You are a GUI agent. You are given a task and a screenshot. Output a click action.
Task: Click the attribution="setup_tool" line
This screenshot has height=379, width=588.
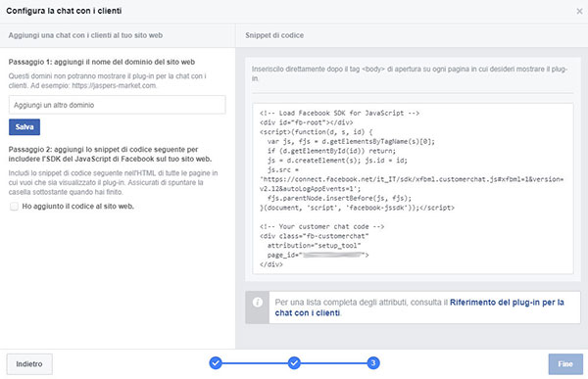314,246
